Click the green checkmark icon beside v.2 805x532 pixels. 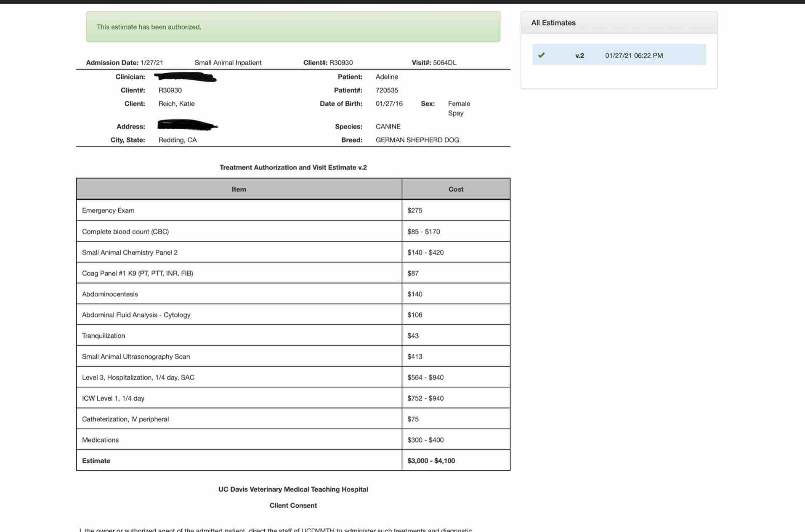click(x=541, y=55)
